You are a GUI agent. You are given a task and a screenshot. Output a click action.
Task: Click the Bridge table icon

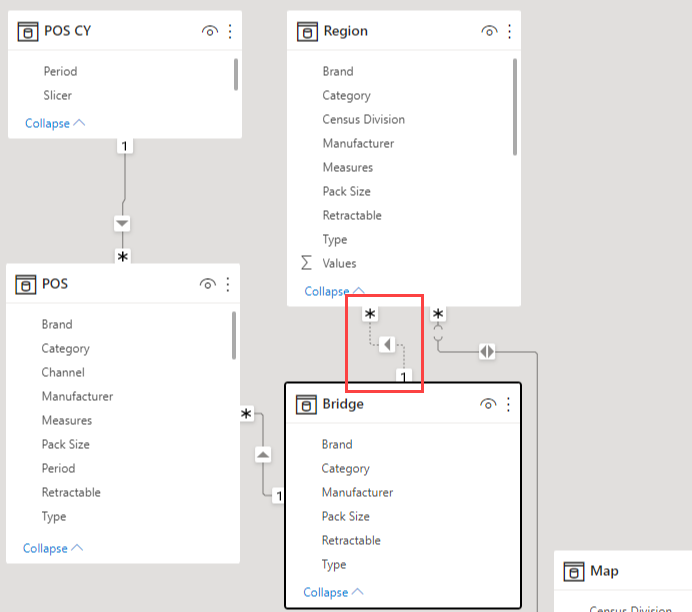tap(306, 405)
